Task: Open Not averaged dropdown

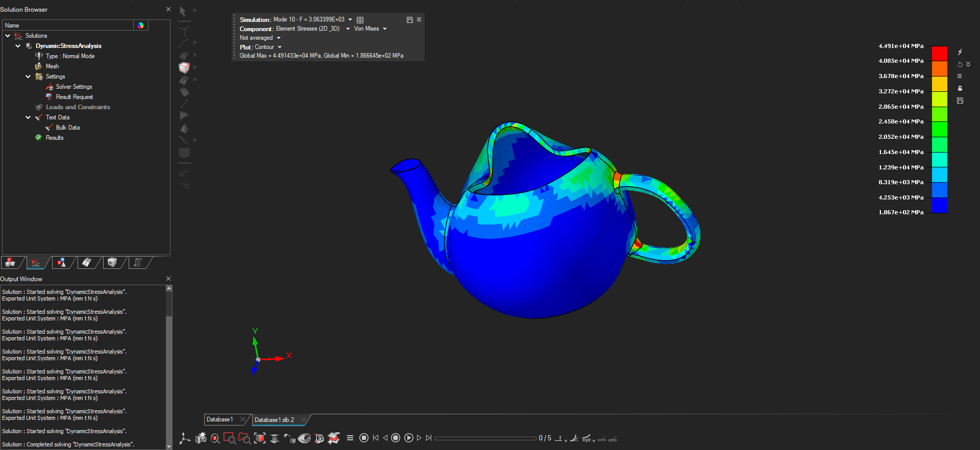Action: (x=279, y=38)
